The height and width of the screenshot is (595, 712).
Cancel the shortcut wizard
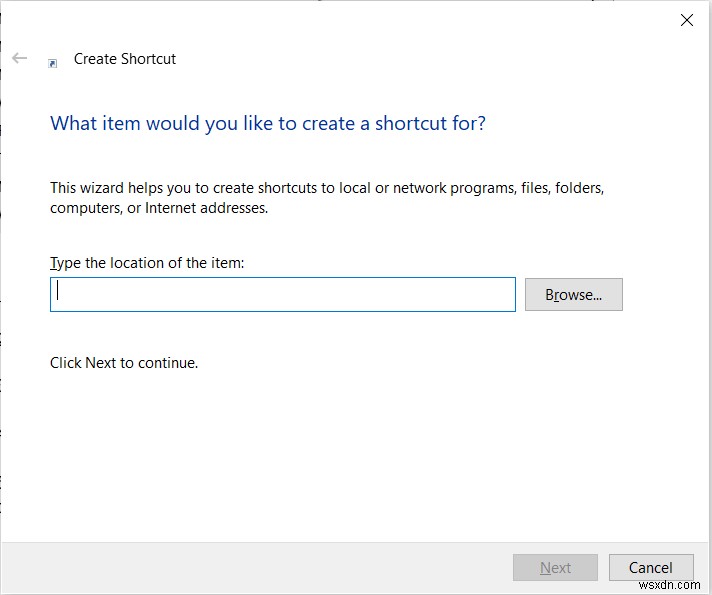pyautogui.click(x=651, y=567)
